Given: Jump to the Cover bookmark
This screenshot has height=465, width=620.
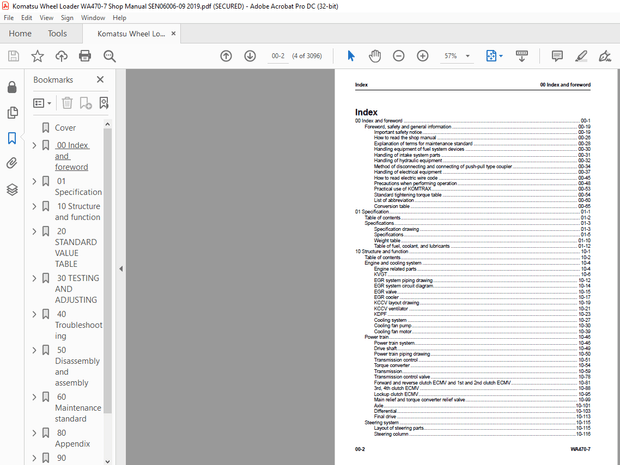Looking at the screenshot, I should click(65, 128).
